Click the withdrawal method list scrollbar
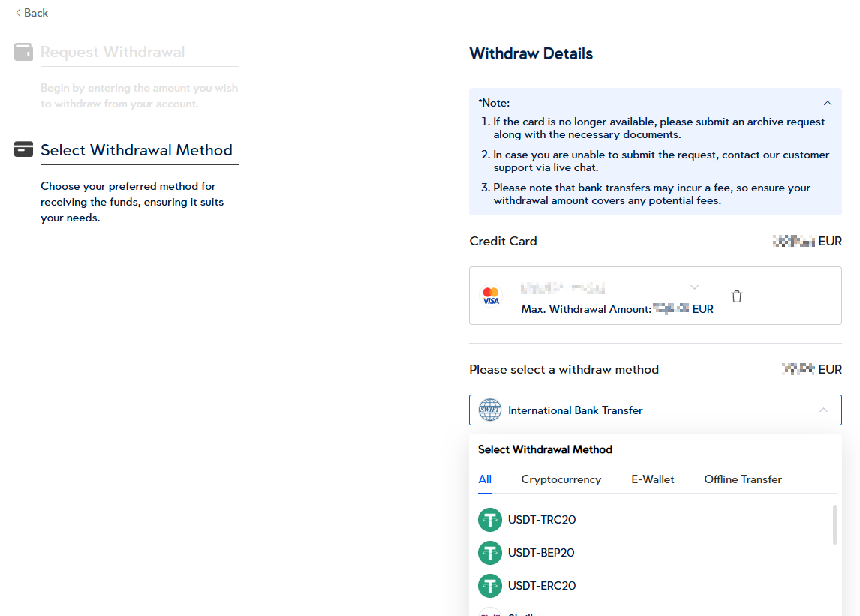The image size is (860, 616). coord(834,524)
